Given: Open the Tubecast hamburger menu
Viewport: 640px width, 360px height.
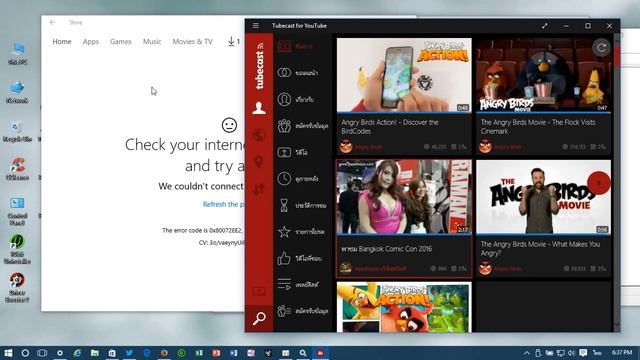Looking at the screenshot, I should tap(256, 26).
